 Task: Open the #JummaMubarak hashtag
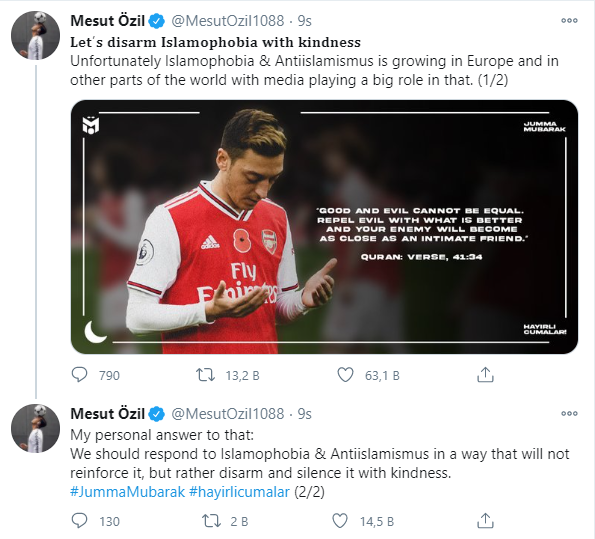128,492
